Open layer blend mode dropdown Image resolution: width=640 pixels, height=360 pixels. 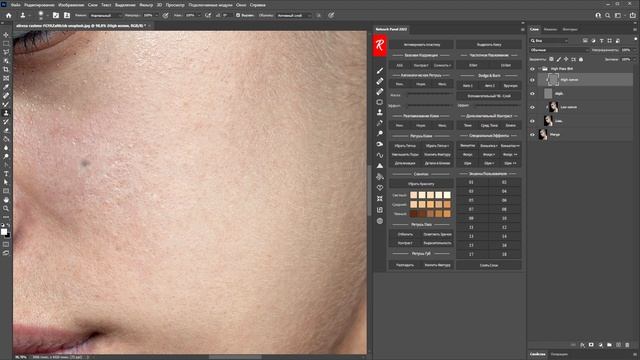click(559, 50)
